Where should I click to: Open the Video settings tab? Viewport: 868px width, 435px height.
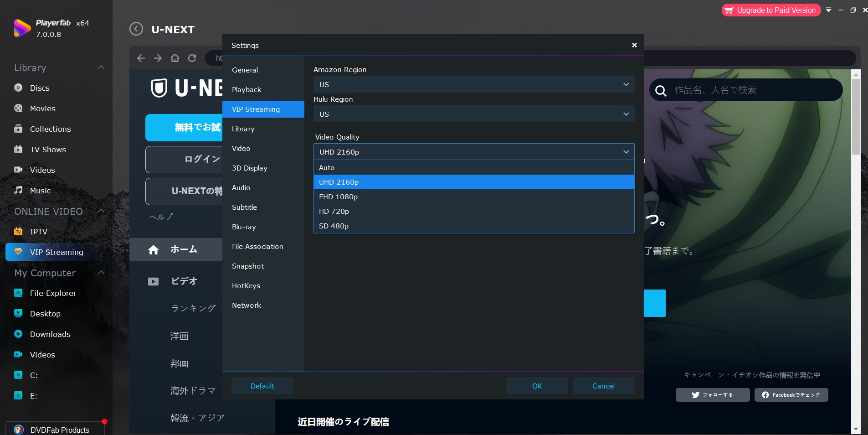[x=263, y=148]
